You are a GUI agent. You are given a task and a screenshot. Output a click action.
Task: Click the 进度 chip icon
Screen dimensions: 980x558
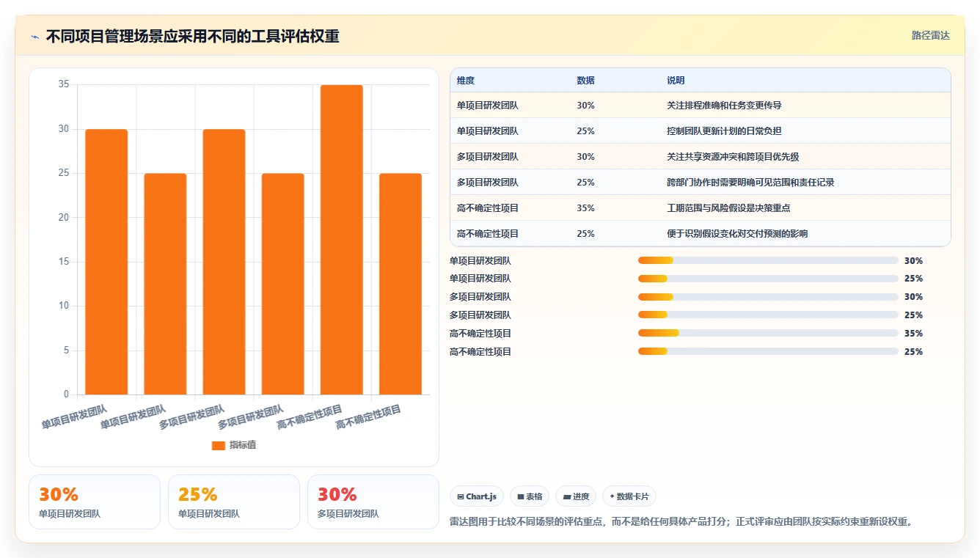pos(567,496)
